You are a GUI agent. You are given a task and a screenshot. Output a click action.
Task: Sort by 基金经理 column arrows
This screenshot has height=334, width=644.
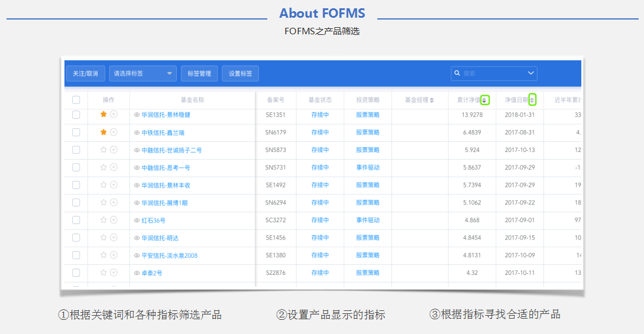pyautogui.click(x=432, y=100)
